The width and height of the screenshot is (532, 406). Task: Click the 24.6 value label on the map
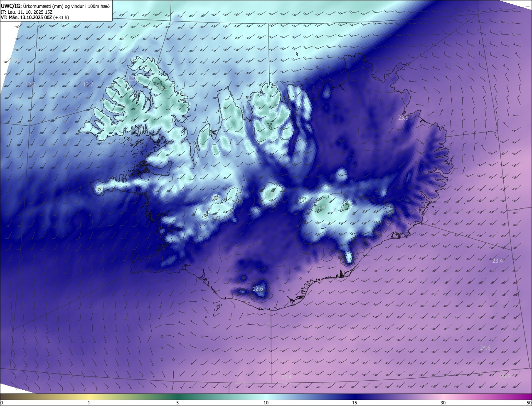(x=485, y=347)
